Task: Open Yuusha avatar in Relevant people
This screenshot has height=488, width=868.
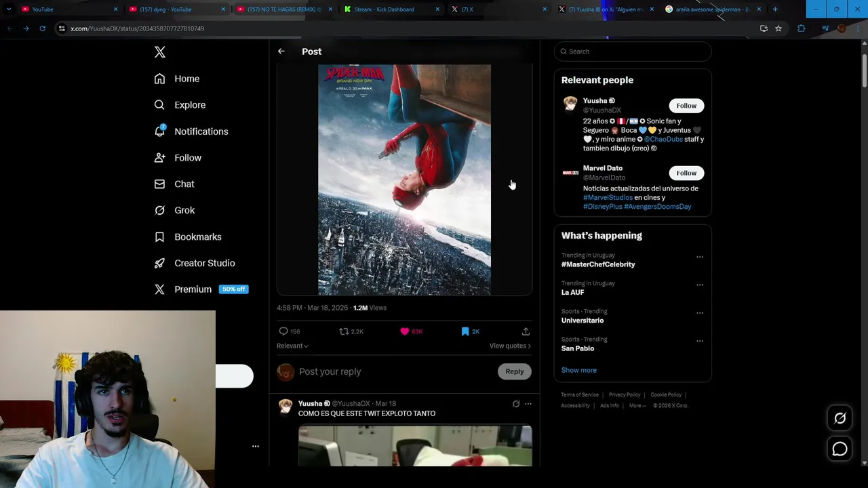Action: tap(570, 104)
